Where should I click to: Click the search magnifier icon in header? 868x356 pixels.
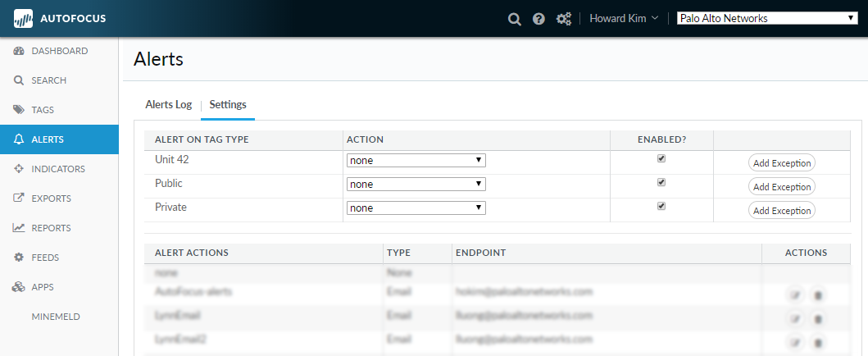[515, 19]
